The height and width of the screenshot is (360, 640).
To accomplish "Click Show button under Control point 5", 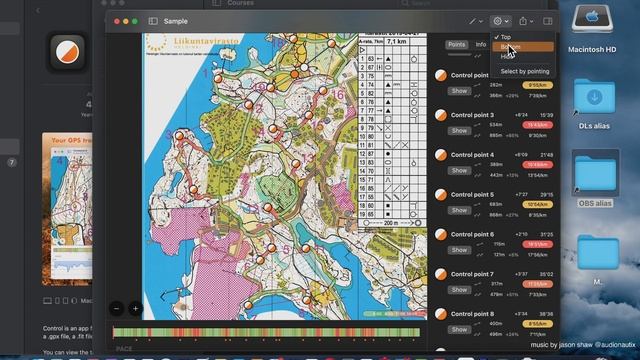I will [459, 210].
